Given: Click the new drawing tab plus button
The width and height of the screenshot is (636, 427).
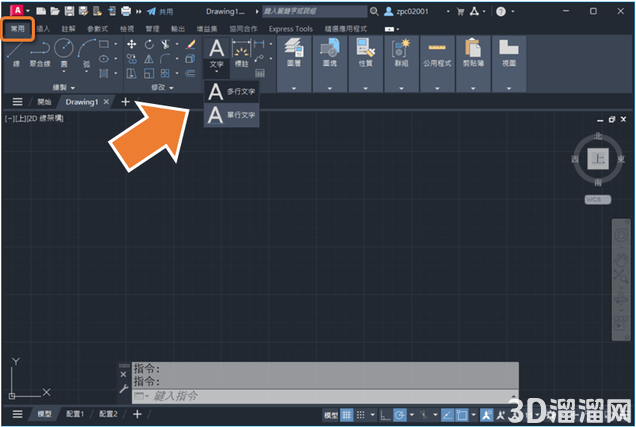Looking at the screenshot, I should (125, 102).
